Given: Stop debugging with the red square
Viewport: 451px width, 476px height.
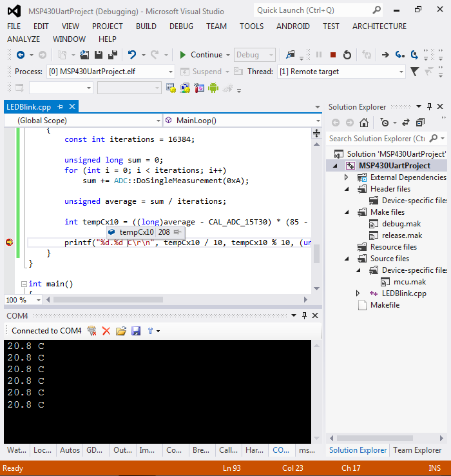Looking at the screenshot, I should 332,55.
